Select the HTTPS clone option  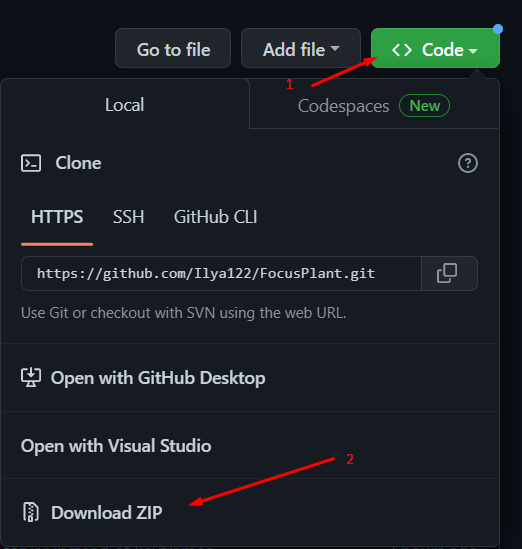pyautogui.click(x=57, y=217)
